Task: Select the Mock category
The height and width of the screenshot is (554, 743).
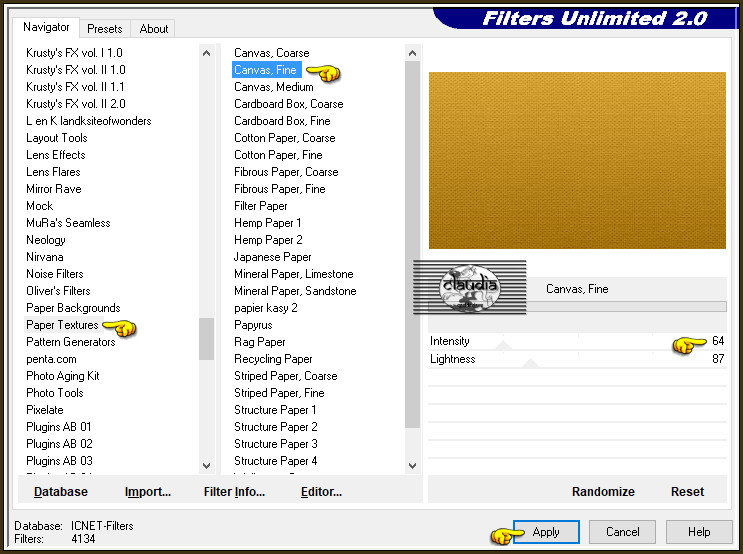Action: [40, 206]
